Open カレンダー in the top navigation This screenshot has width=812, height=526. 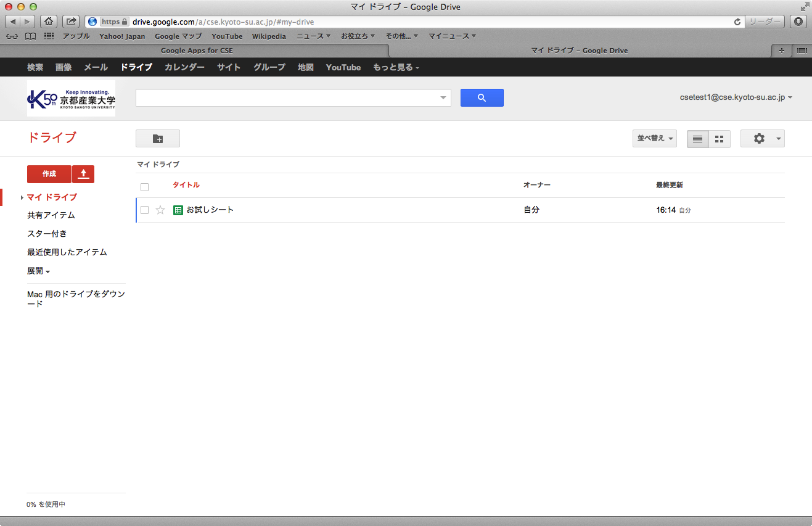pyautogui.click(x=184, y=67)
